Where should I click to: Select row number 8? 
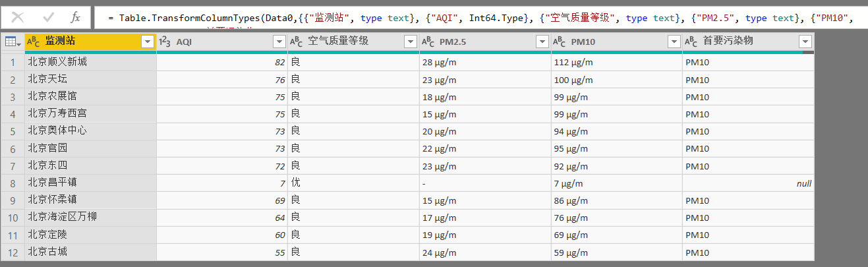click(x=13, y=183)
